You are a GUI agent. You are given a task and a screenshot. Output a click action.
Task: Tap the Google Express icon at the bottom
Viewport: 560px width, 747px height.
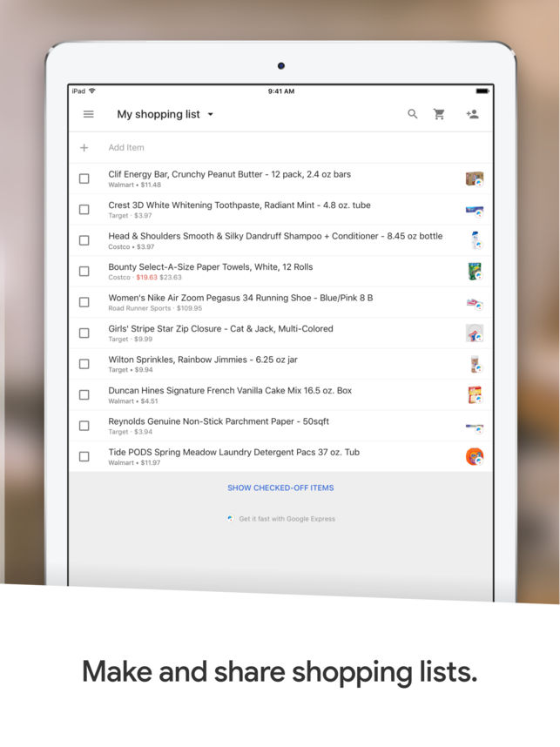click(230, 518)
